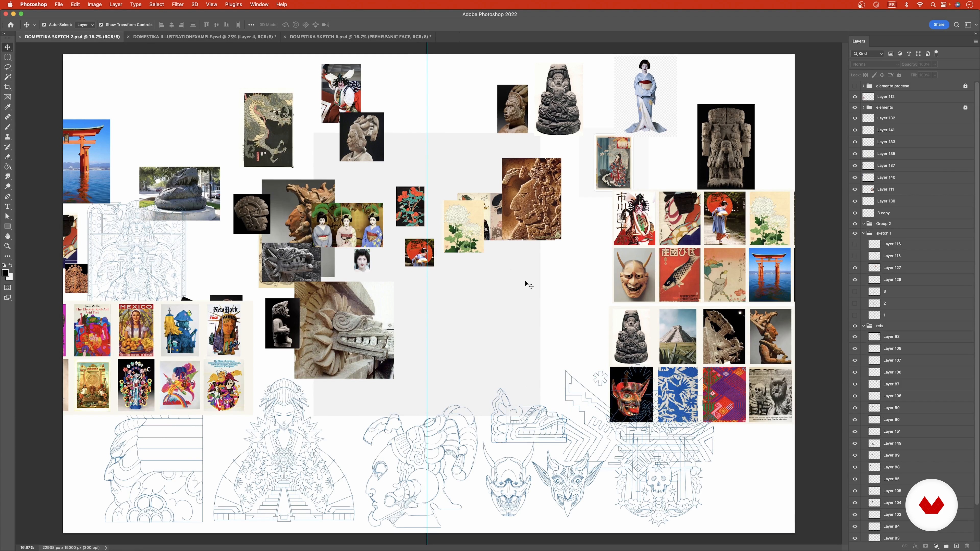Hide Layer 93 visibility eye

855,336
